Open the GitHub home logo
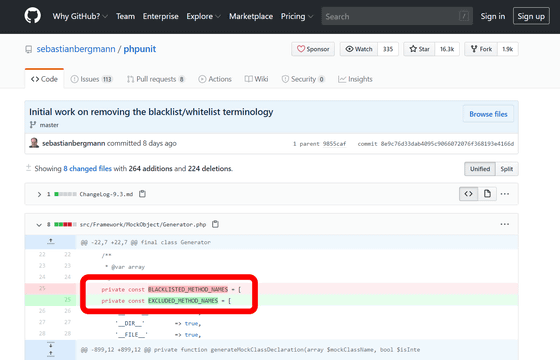Image resolution: width=560 pixels, height=360 pixels. (32, 16)
